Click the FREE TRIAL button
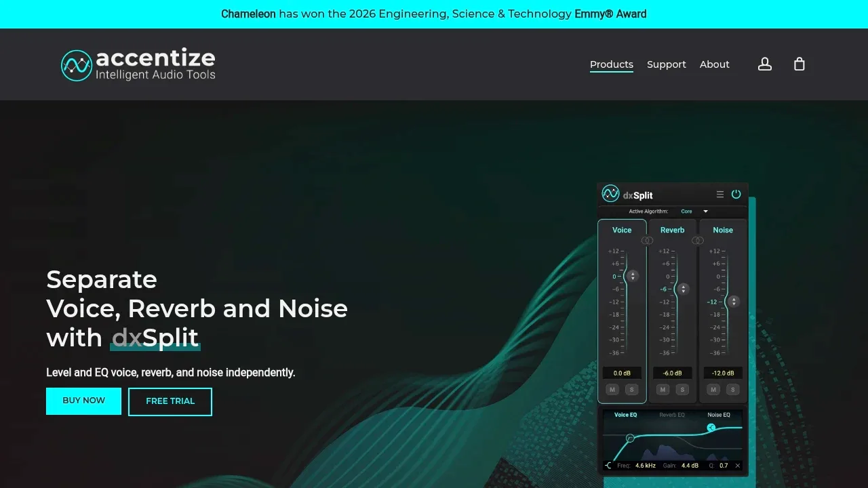This screenshot has height=488, width=868. click(170, 402)
